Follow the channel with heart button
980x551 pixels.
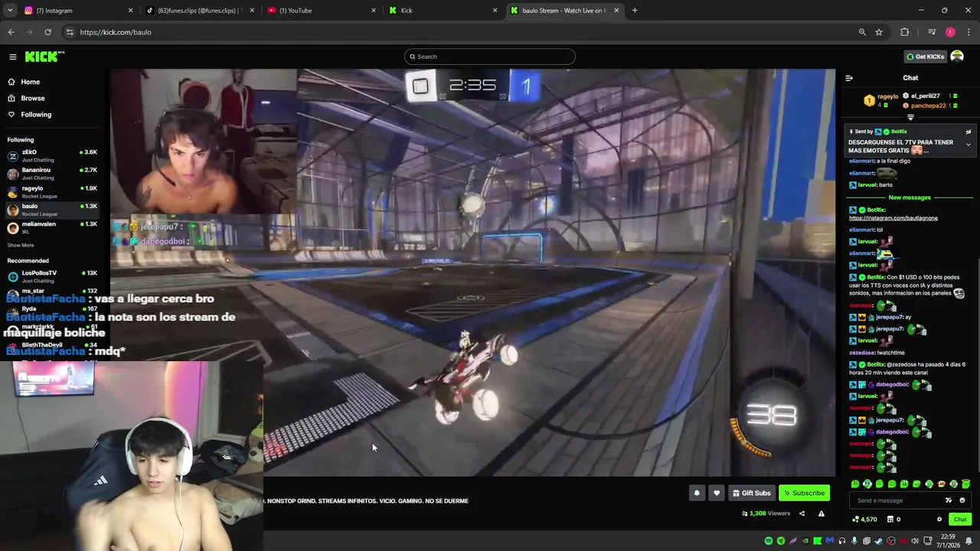coord(717,493)
